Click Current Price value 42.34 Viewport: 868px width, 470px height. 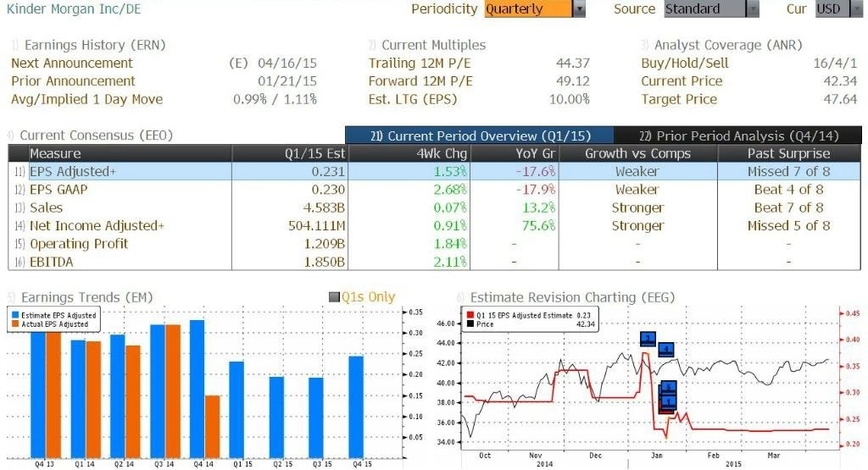point(840,81)
